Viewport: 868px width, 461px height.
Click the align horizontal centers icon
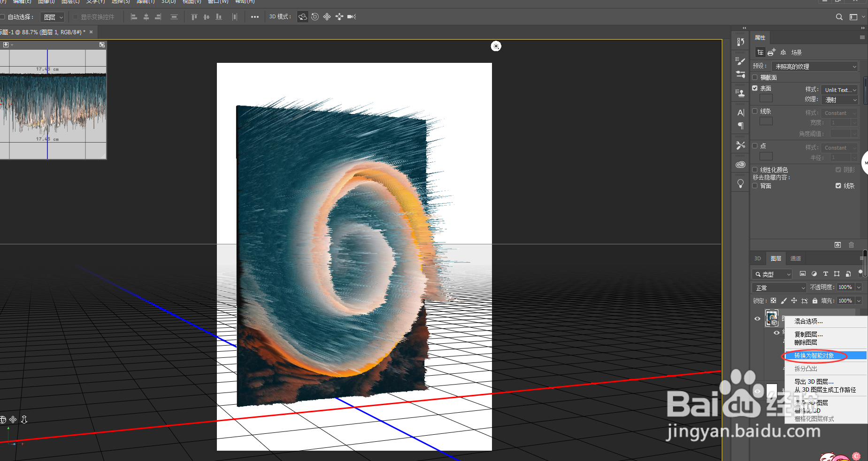146,17
